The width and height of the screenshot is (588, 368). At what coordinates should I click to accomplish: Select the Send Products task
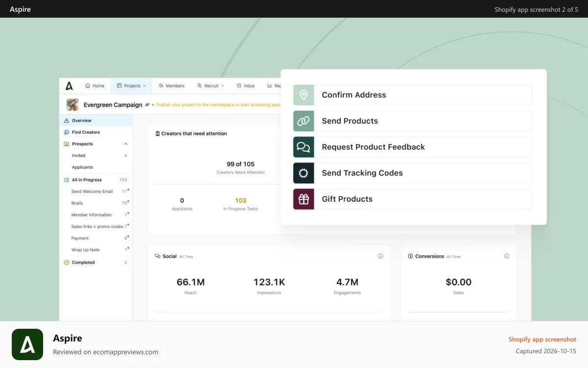(x=413, y=121)
